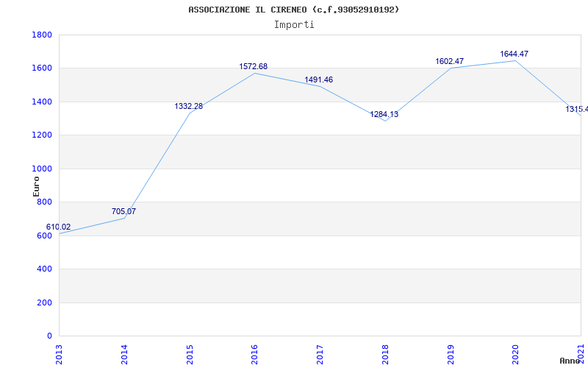Click the 2016 x-axis label
Viewport: 588px width, 368px height.
click(254, 355)
